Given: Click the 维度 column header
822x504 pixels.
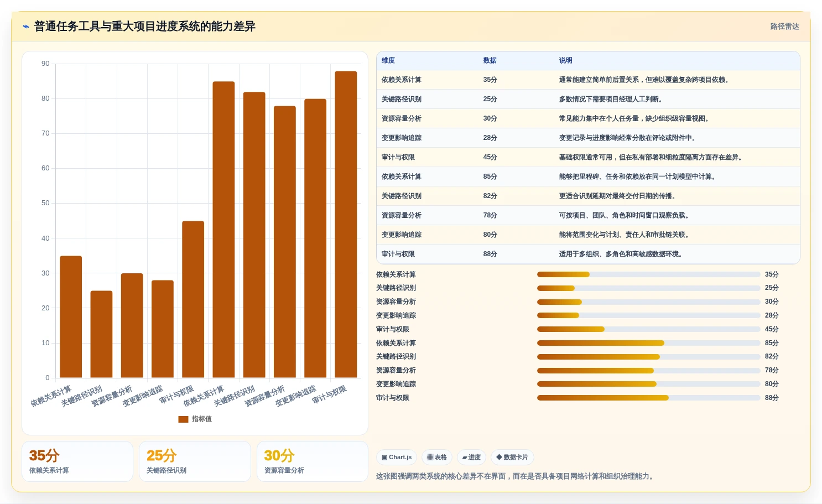Looking at the screenshot, I should pyautogui.click(x=388, y=60).
